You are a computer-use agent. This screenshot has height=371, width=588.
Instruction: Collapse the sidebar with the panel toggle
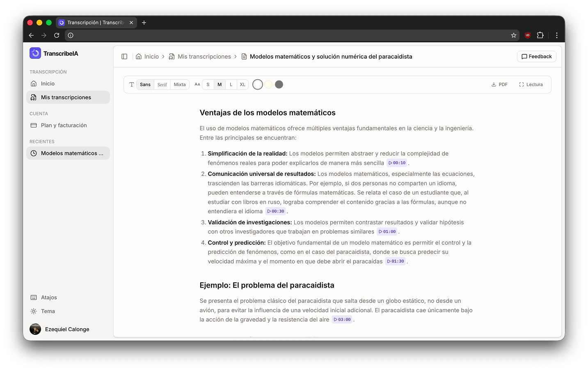(124, 56)
